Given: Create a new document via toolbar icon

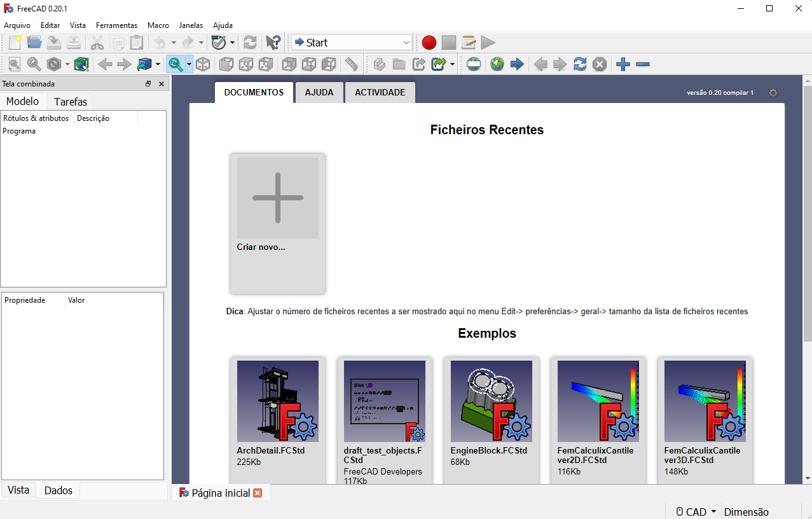Looking at the screenshot, I should click(x=14, y=43).
